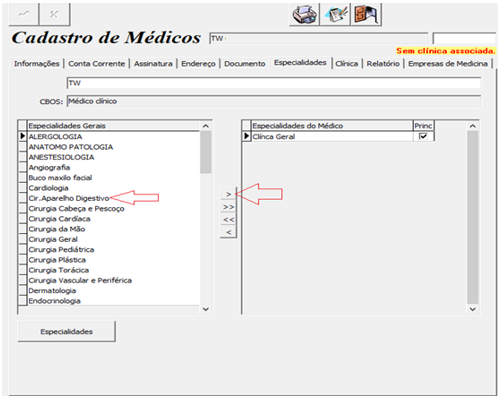Select Cirurgia Pediátrica in the list
Viewport: 500px width, 399px height.
tap(113, 250)
